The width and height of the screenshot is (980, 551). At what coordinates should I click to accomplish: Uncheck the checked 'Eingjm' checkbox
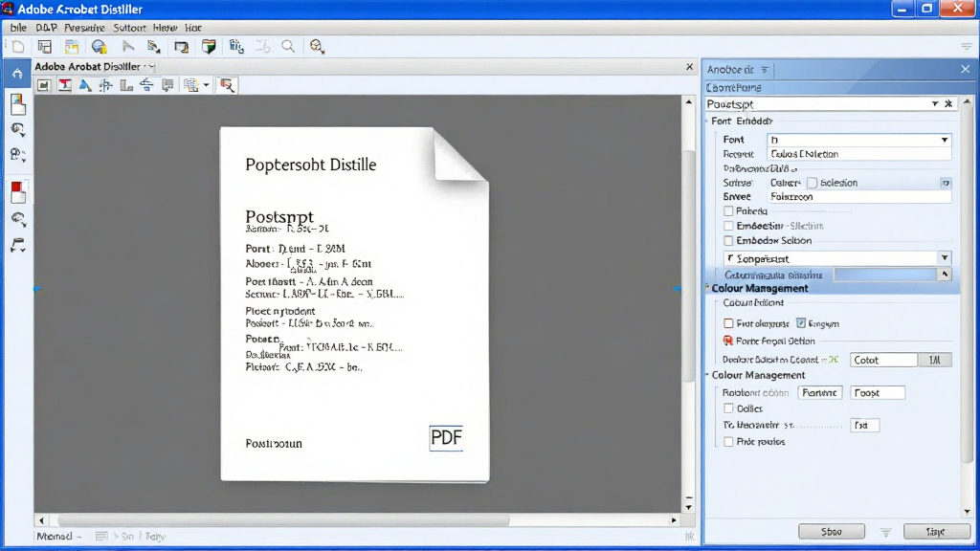click(x=801, y=323)
